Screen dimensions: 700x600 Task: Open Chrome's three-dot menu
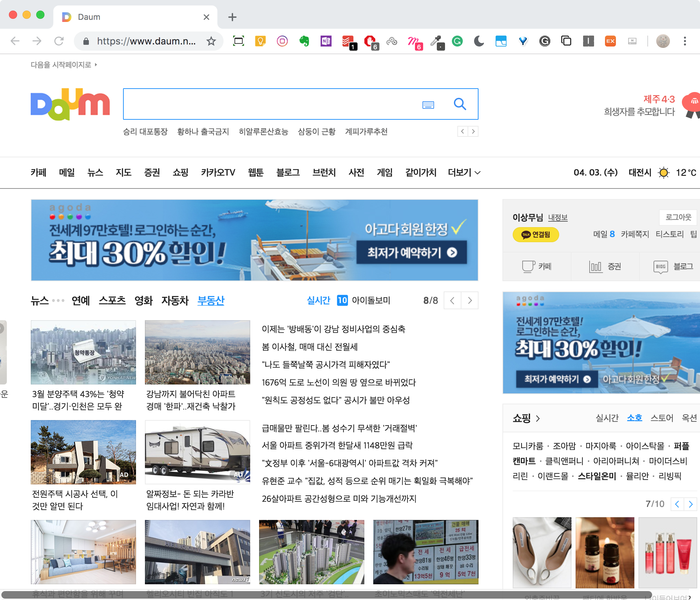(685, 41)
